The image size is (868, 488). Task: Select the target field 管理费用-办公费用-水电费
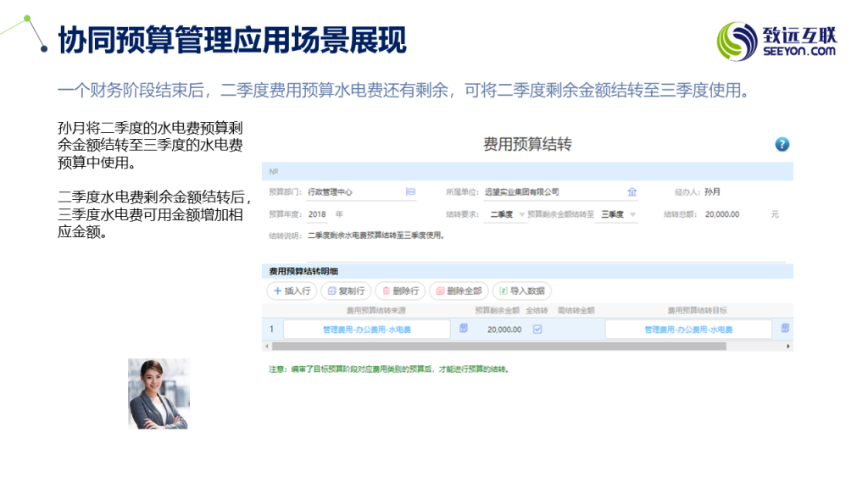[687, 330]
